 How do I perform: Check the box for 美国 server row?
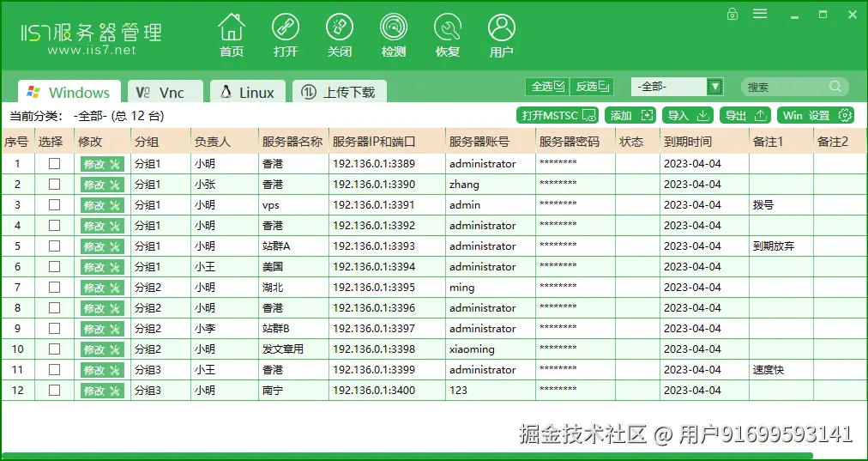point(54,266)
